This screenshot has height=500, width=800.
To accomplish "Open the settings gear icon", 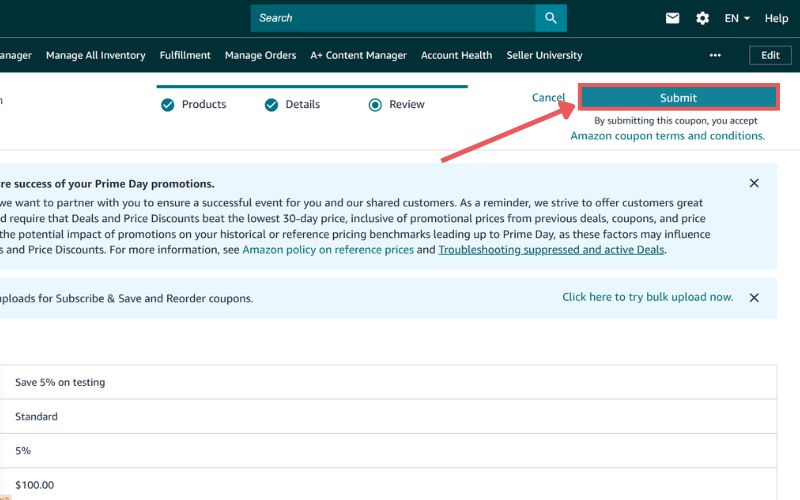I will click(x=703, y=18).
